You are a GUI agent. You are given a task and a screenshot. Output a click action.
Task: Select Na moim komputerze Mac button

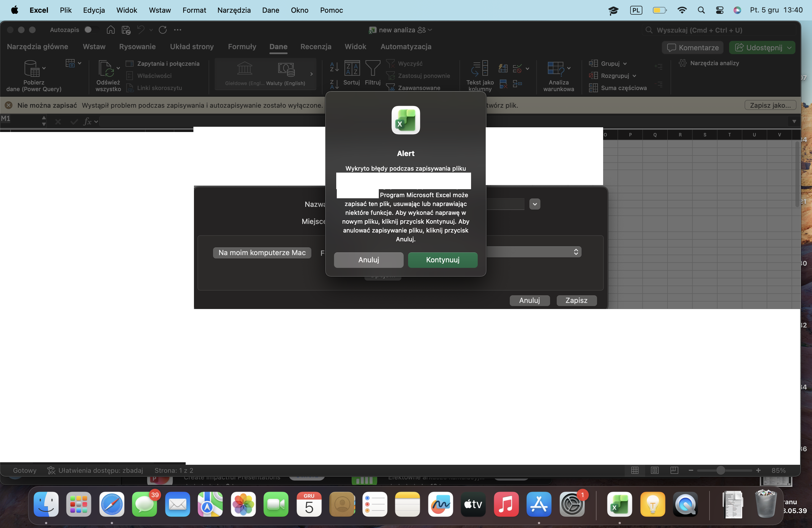262,252
